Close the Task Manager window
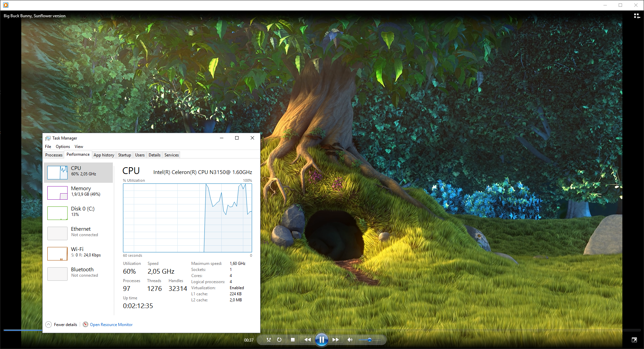The width and height of the screenshot is (644, 349). tap(252, 138)
